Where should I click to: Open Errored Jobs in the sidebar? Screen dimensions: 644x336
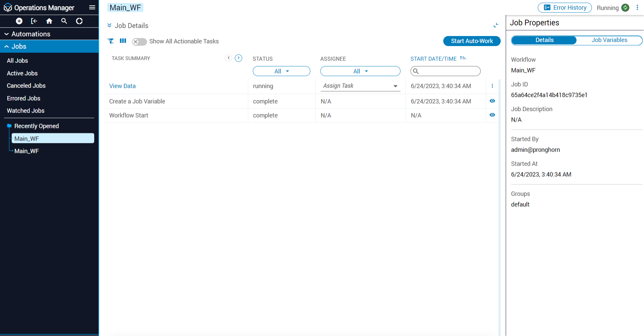23,98
